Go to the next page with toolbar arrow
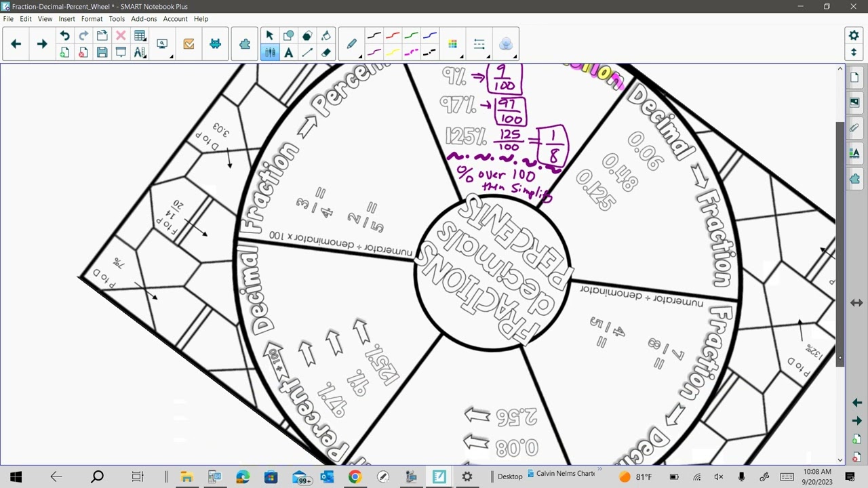The width and height of the screenshot is (868, 488). pyautogui.click(x=41, y=44)
